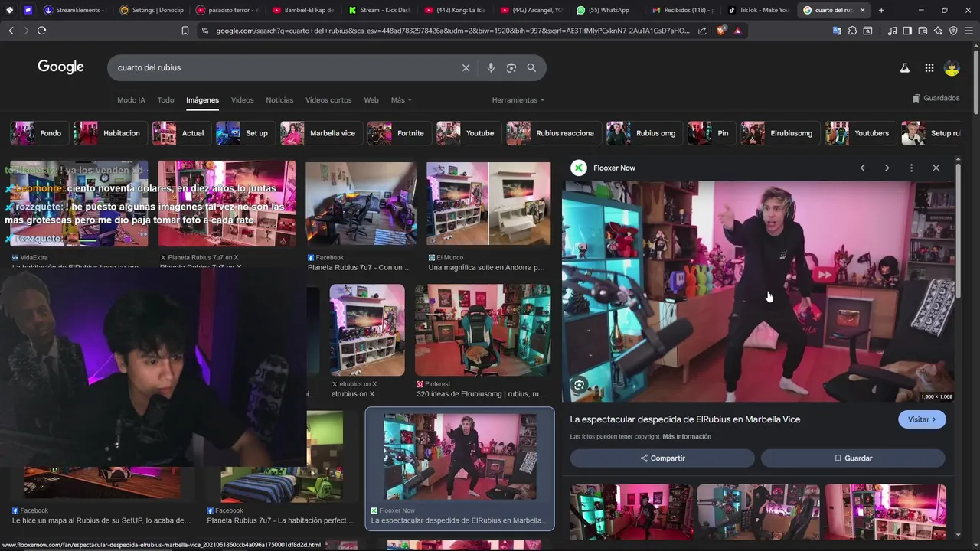Screen dimensions: 980x551
Task: Open the Más información link
Action: 687,437
